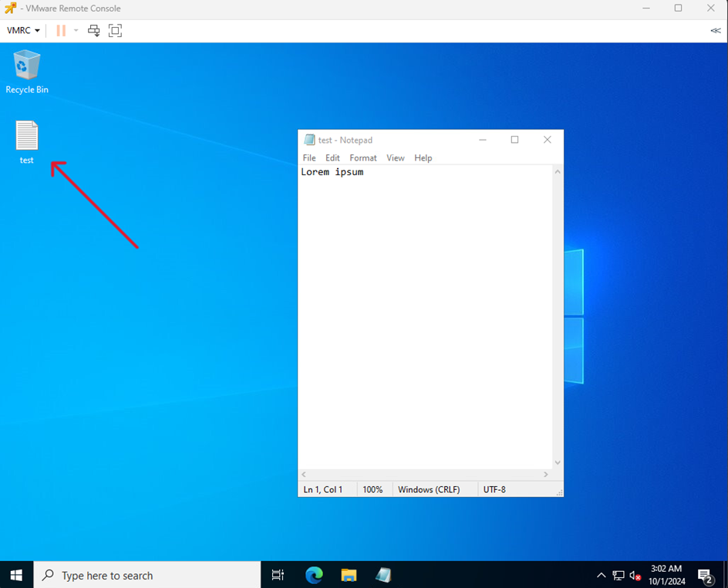This screenshot has width=728, height=588.
Task: Click the taskbar search box
Action: pyautogui.click(x=147, y=575)
